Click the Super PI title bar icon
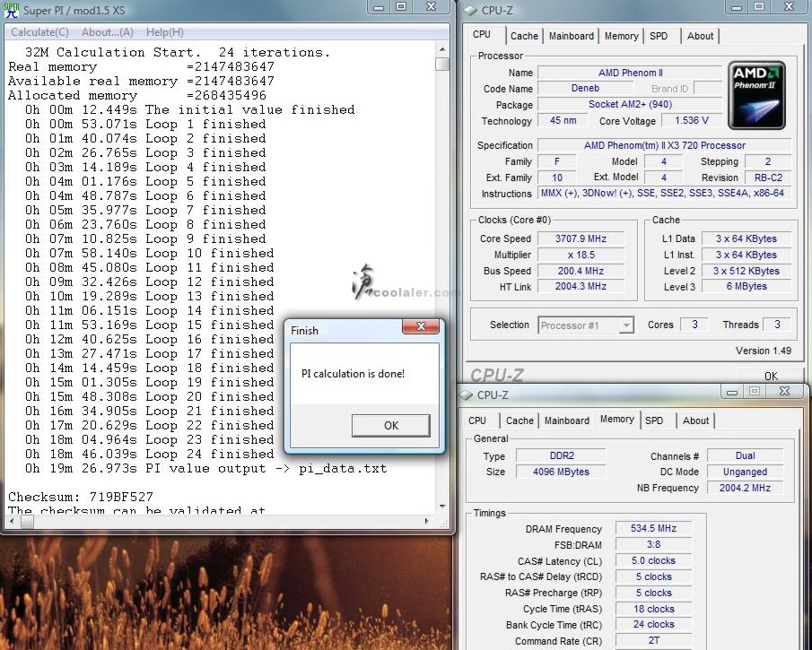Screen dimensions: 812x650 (12, 11)
